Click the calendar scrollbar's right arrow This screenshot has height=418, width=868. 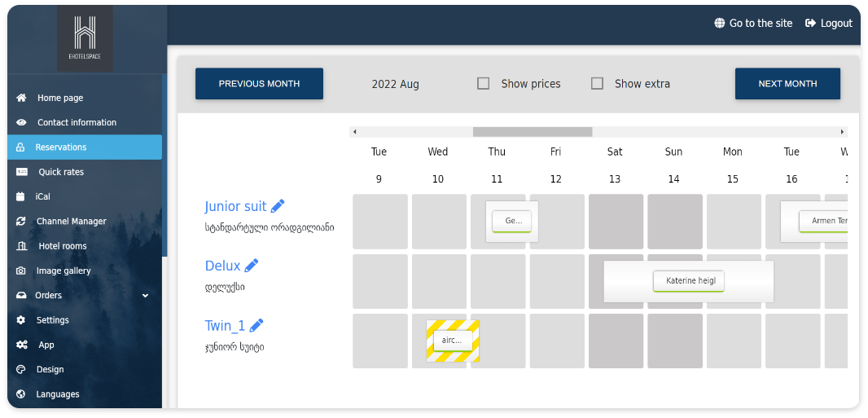(x=843, y=132)
